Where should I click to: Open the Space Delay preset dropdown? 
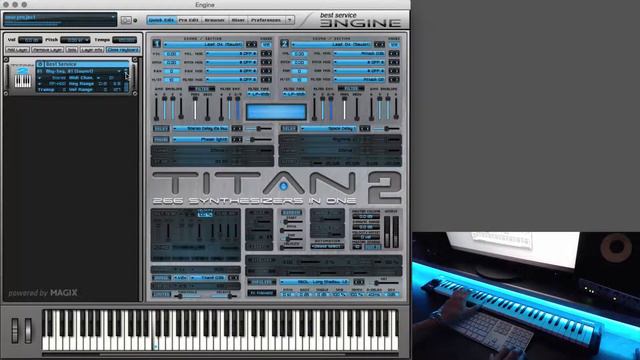329,128
